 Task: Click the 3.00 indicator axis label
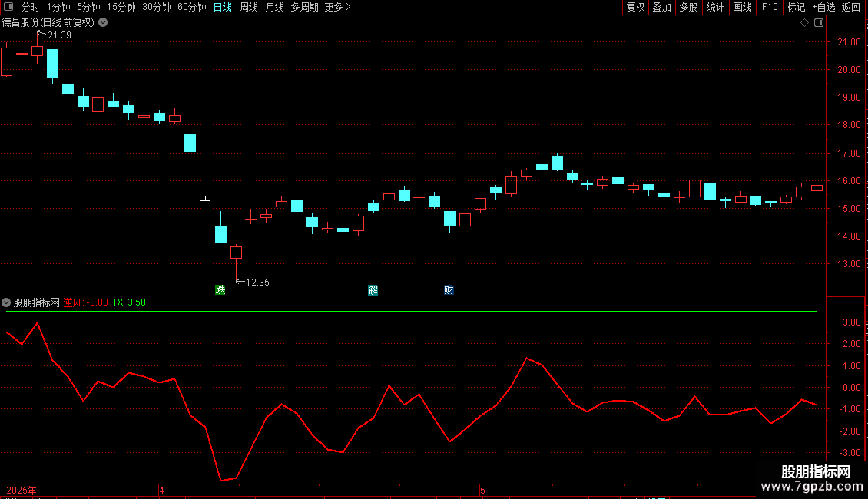[851, 322]
